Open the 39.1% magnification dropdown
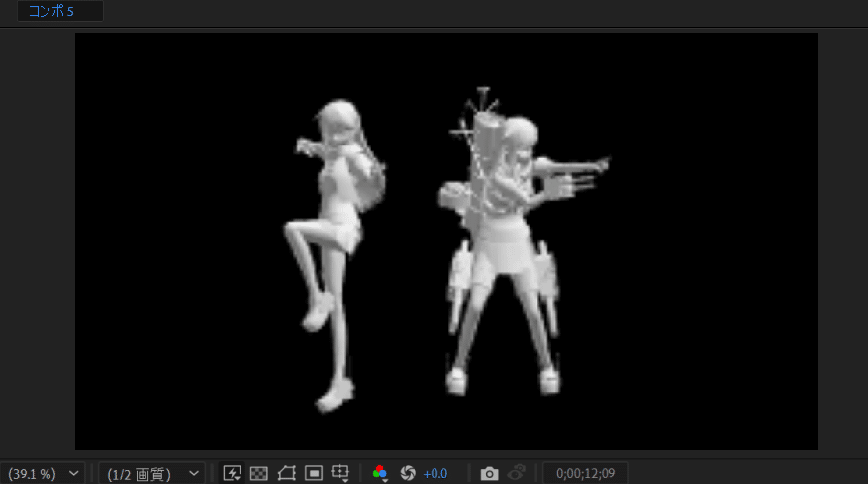The image size is (868, 484). [x=43, y=473]
